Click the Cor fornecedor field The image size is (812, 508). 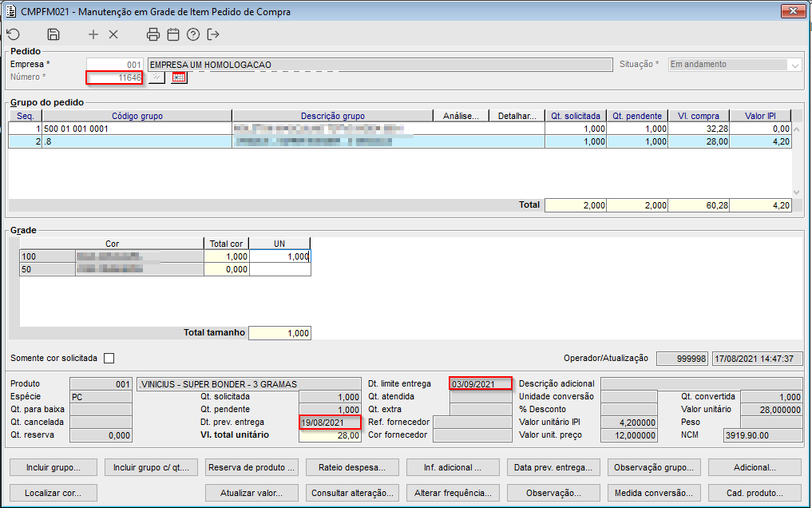[473, 435]
